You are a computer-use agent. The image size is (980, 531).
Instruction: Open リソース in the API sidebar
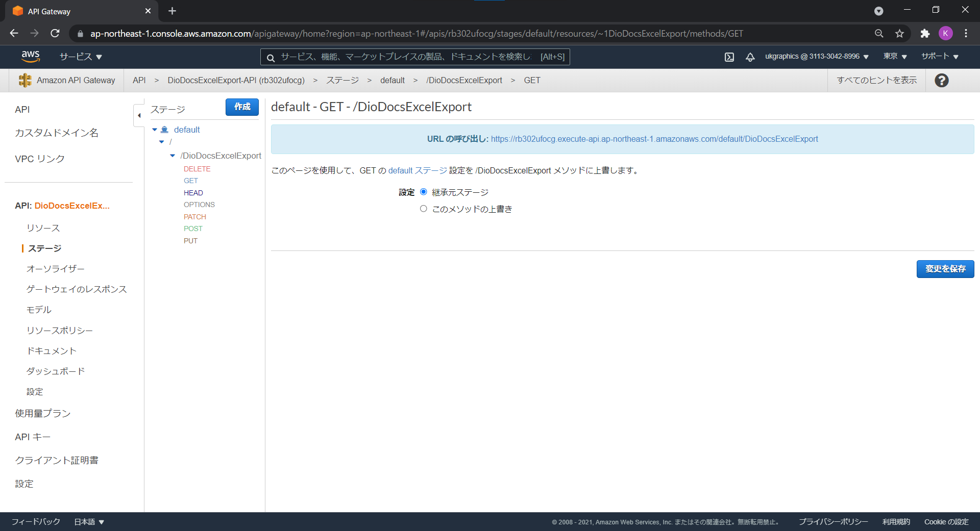[x=43, y=228]
